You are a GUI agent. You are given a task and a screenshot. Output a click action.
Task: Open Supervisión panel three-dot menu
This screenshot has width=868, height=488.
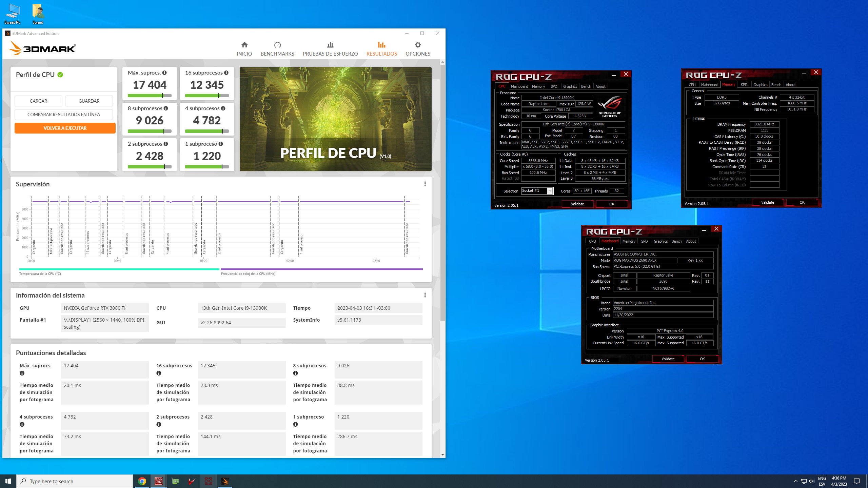pyautogui.click(x=425, y=184)
